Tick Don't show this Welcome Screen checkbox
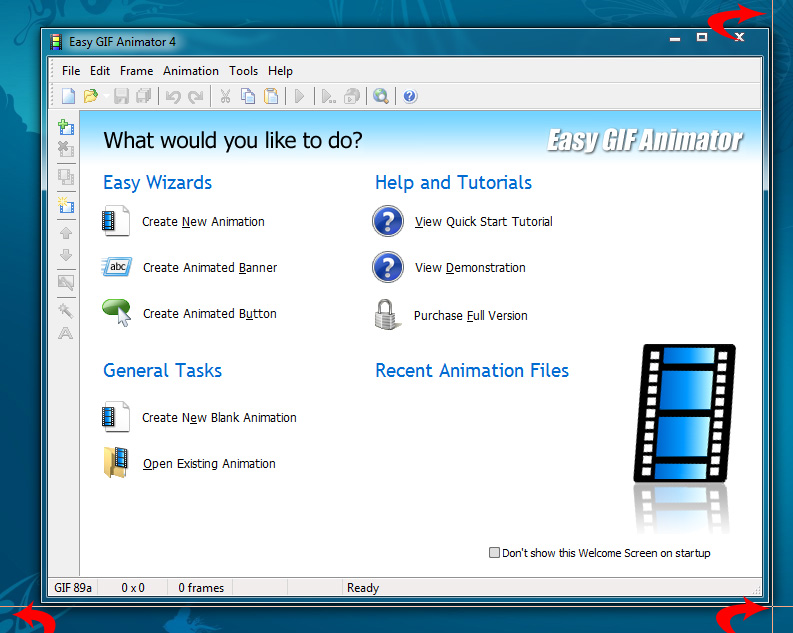The image size is (793, 633). [494, 553]
